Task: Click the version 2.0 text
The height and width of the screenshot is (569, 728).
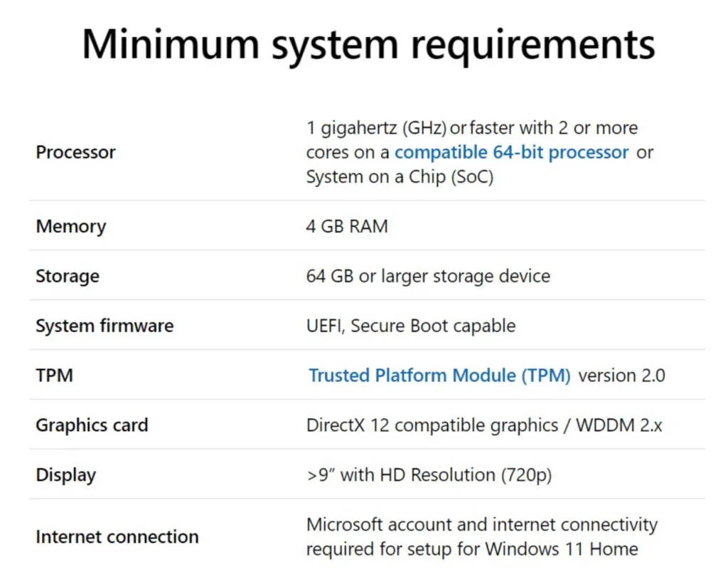Action: coord(621,376)
